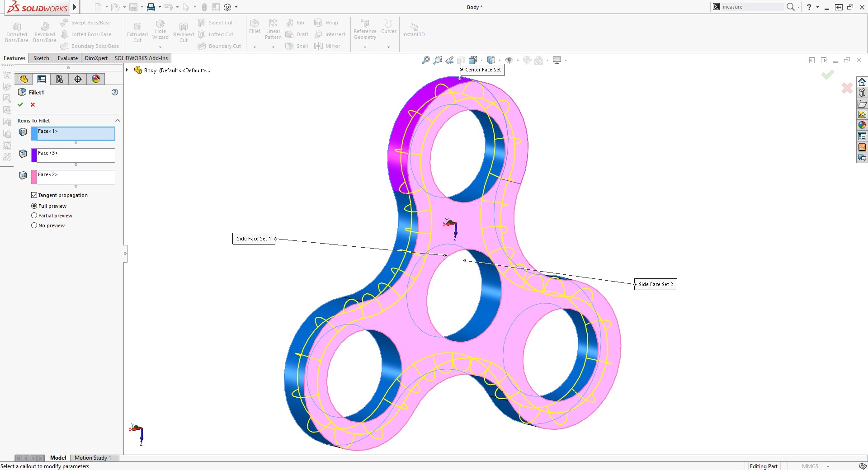The width and height of the screenshot is (868, 470).
Task: Click the Fillet1 help question mark
Action: [114, 92]
